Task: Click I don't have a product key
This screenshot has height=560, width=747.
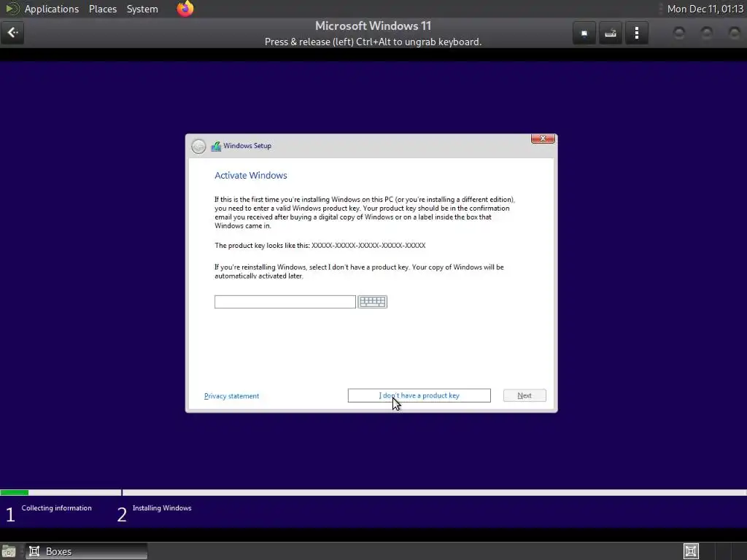Action: coord(419,396)
